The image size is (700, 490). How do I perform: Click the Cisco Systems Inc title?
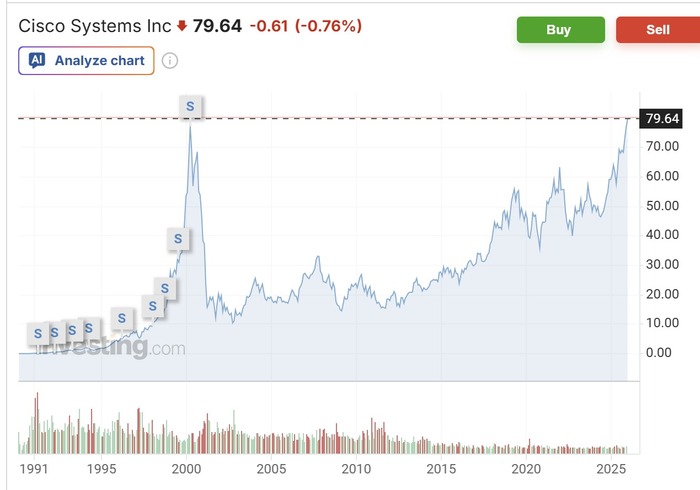95,26
